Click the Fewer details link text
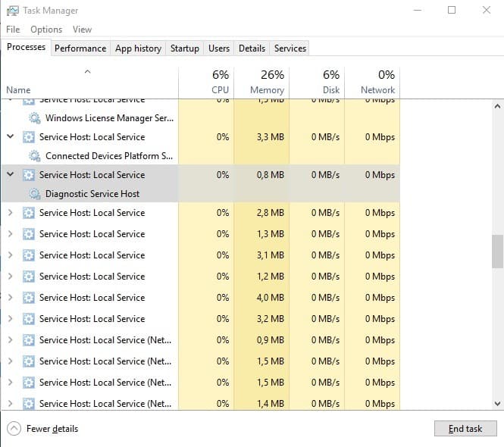 (52, 429)
